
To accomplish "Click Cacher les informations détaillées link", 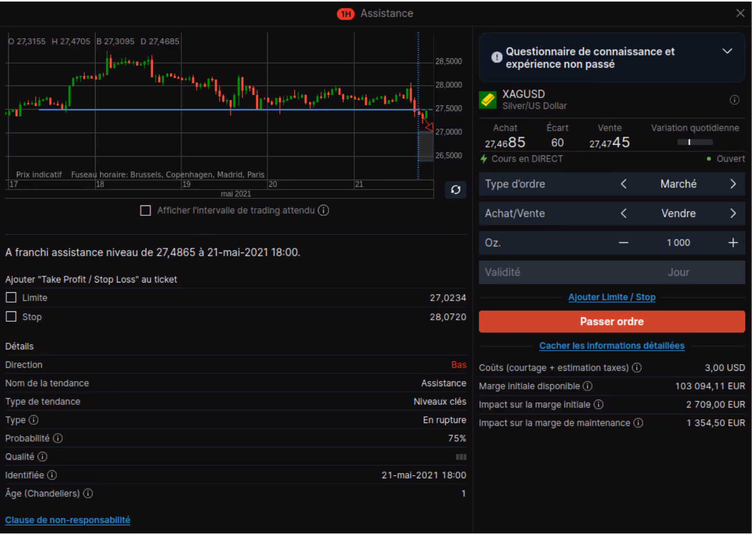I will pos(612,346).
